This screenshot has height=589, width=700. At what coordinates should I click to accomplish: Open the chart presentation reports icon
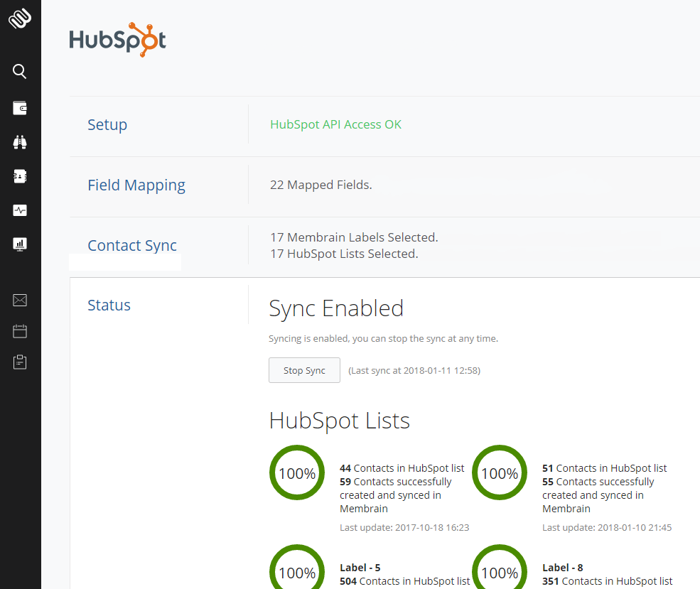pyautogui.click(x=20, y=244)
